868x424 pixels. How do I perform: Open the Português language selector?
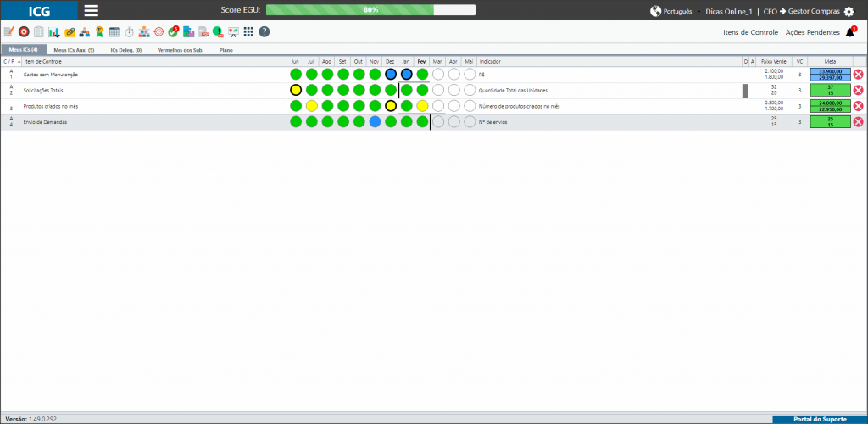(x=671, y=11)
